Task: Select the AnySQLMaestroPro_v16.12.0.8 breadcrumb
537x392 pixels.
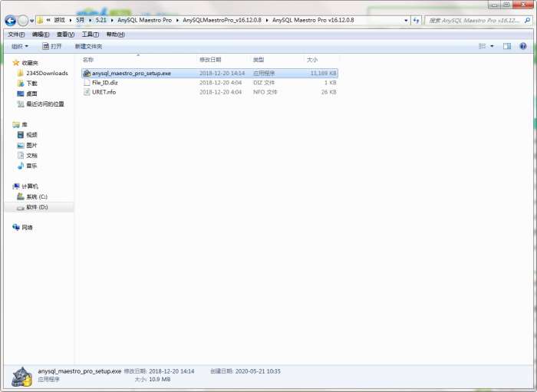Action: coord(222,20)
